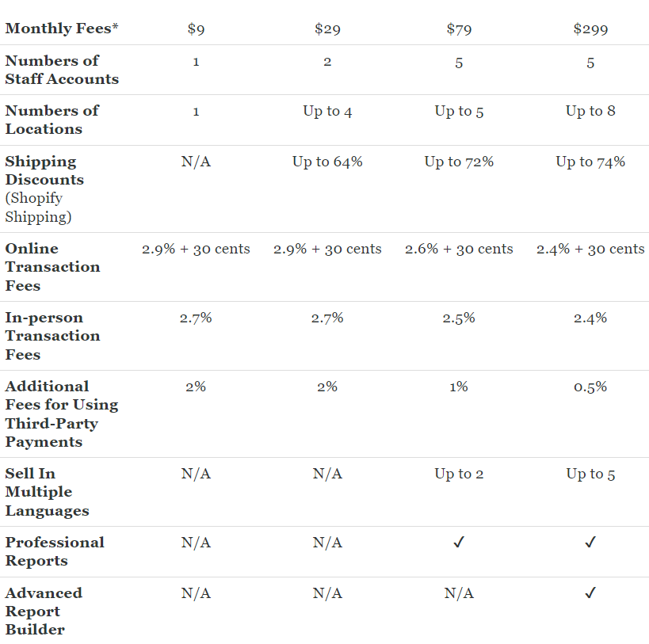Select the 0.5% third-party payment fee
The image size is (649, 644).
click(x=590, y=387)
